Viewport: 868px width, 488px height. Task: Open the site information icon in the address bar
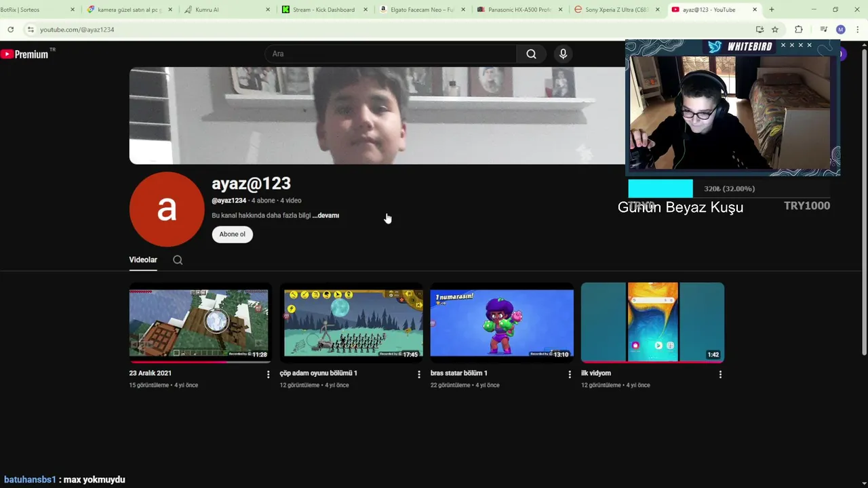(x=30, y=30)
